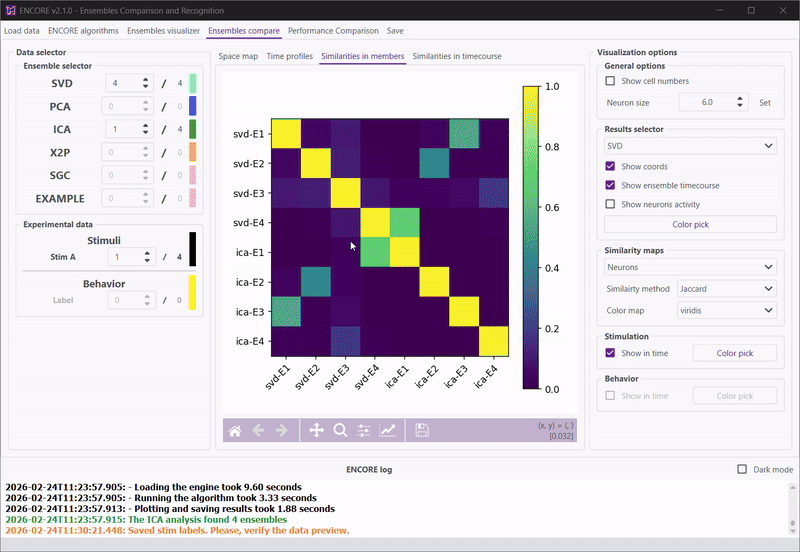Increase the Stim A spinner

147,253
